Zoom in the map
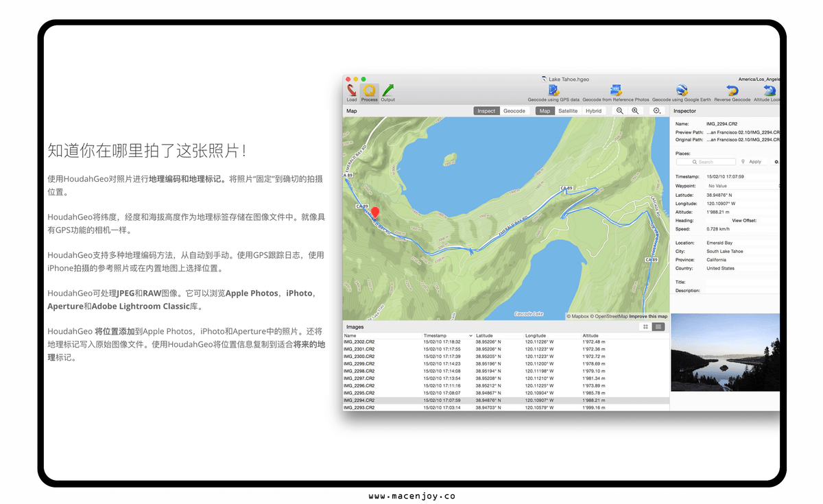This screenshot has width=823, height=504. click(635, 110)
